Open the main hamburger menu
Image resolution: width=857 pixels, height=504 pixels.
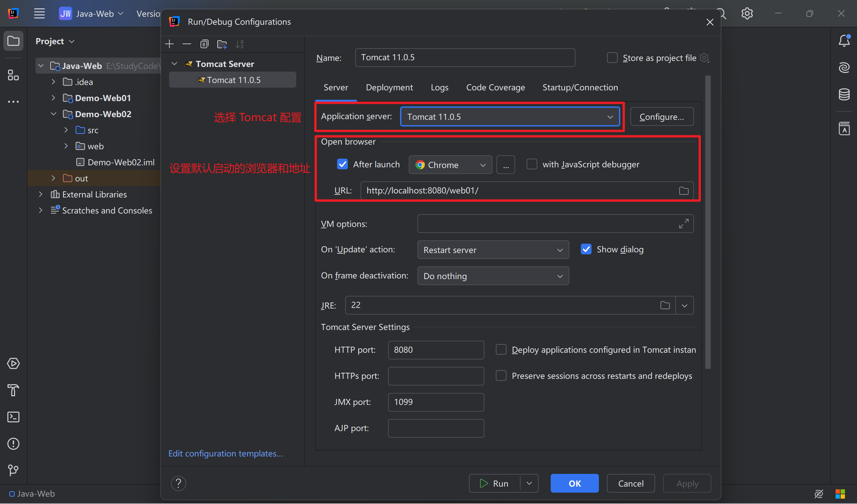pos(40,14)
